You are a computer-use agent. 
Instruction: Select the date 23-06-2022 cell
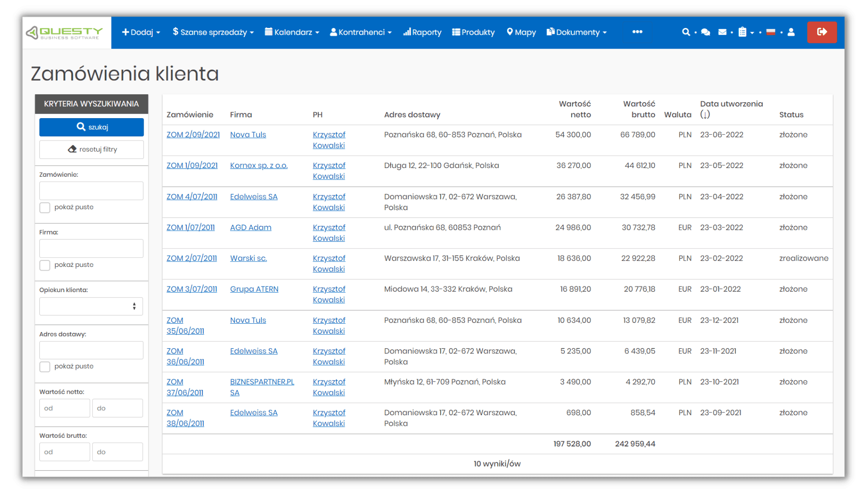click(x=722, y=135)
